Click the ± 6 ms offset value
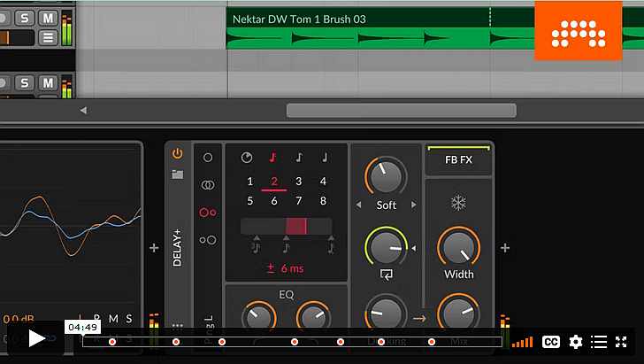 [x=286, y=268]
